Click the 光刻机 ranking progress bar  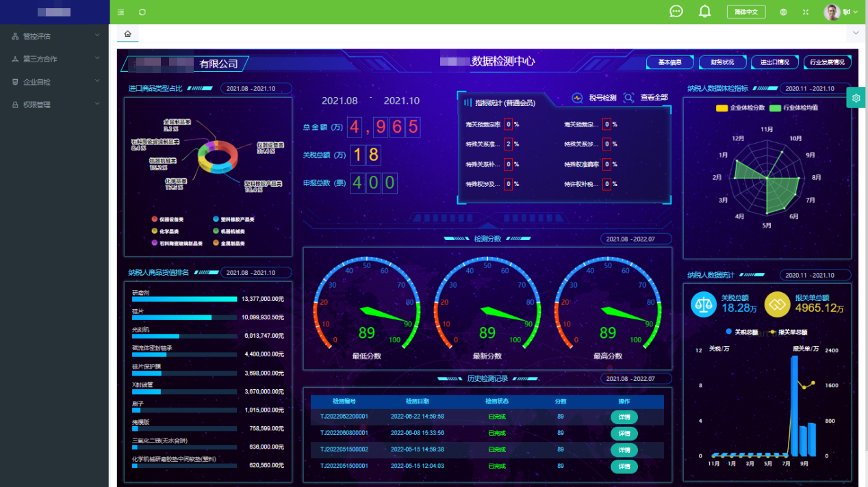point(185,336)
